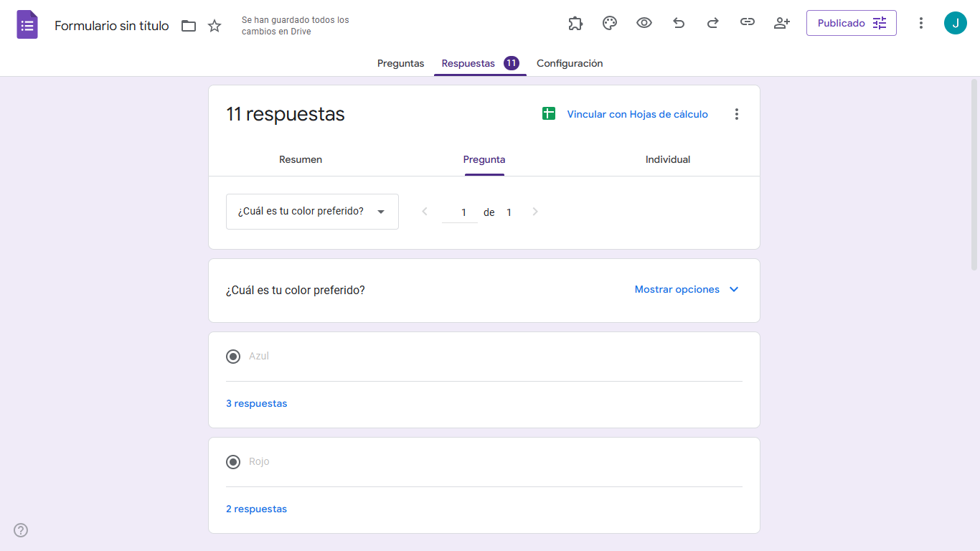The width and height of the screenshot is (980, 551).
Task: Redo the last change
Action: (x=713, y=23)
